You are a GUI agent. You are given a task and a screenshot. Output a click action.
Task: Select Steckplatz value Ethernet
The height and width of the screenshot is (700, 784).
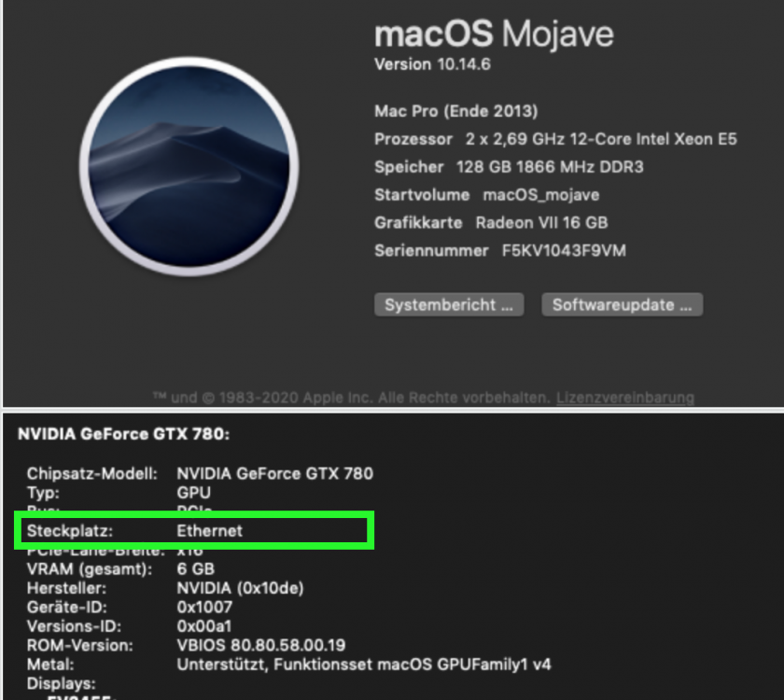coord(209,530)
